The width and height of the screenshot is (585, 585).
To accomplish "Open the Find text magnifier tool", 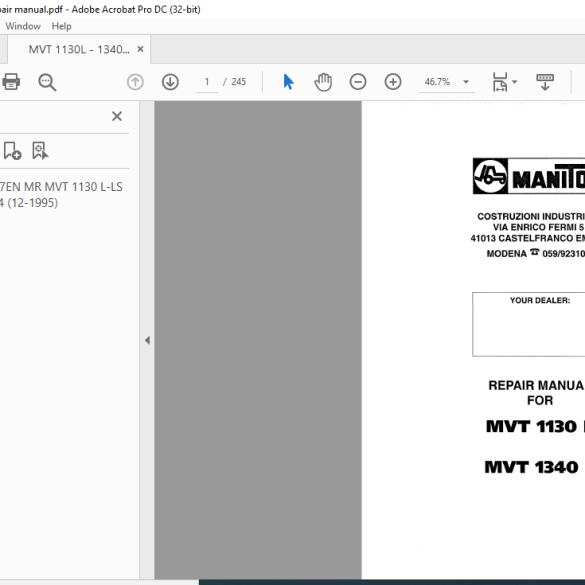I will coord(47,82).
